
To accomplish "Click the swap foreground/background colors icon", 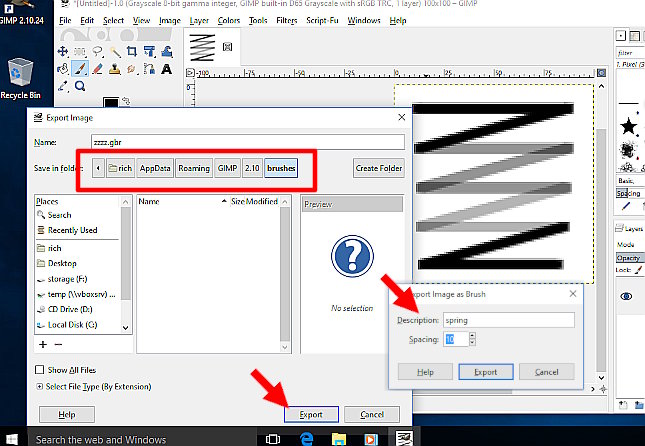I will tap(126, 101).
